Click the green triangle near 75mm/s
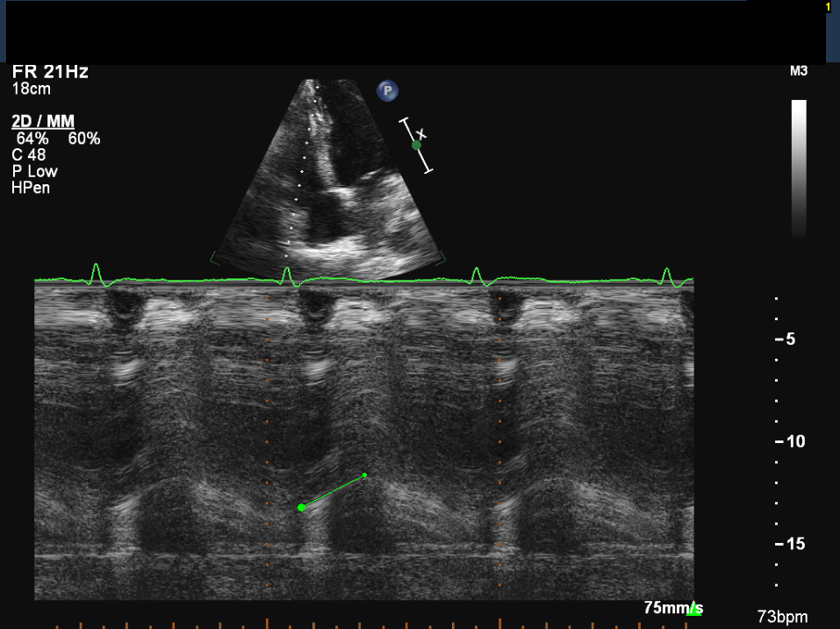The image size is (840, 629). (x=694, y=610)
